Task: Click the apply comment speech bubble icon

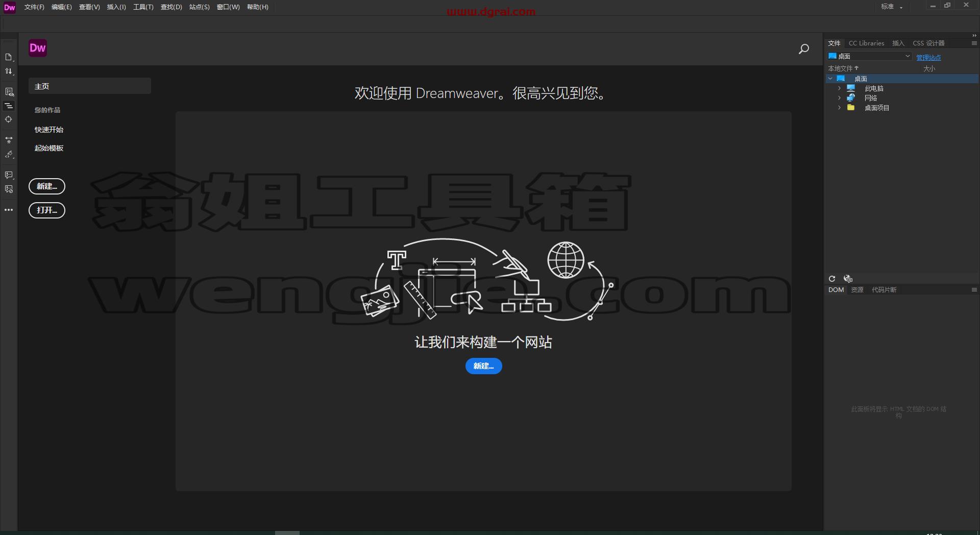Action: pyautogui.click(x=9, y=175)
